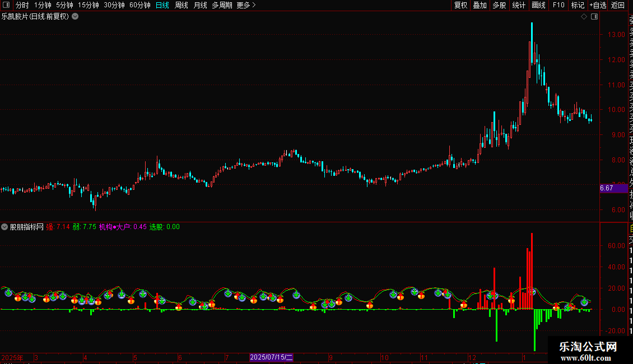
Task: Click month 11 on the time axis
Action: coord(424,357)
